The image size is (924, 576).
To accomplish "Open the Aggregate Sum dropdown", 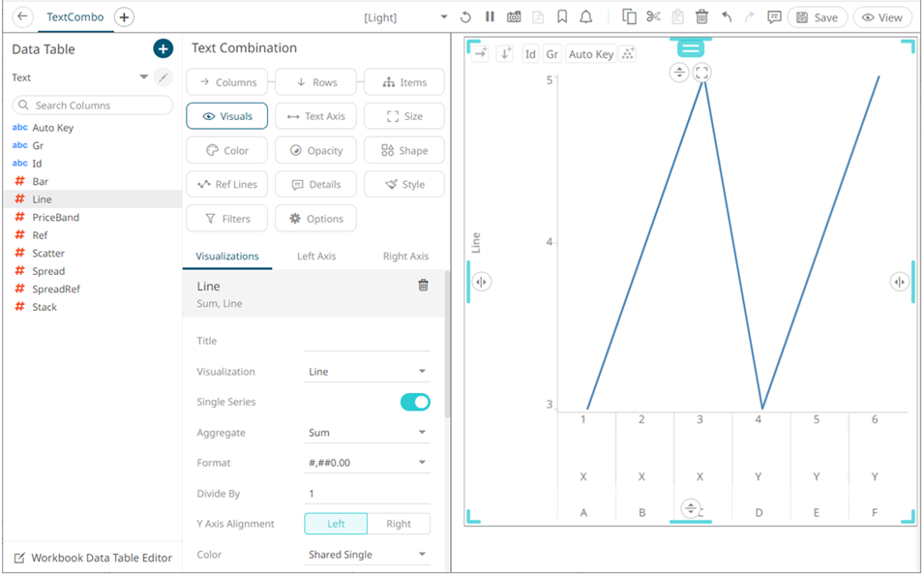I will tap(367, 432).
